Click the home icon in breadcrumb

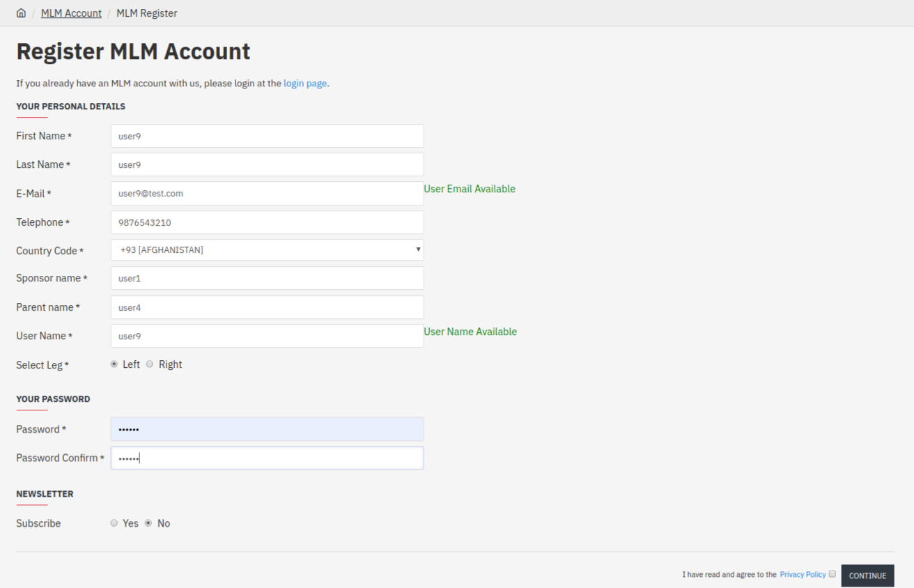21,13
